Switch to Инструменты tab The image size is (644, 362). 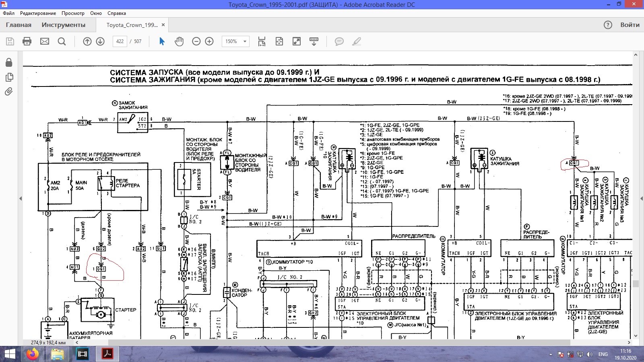click(x=64, y=25)
